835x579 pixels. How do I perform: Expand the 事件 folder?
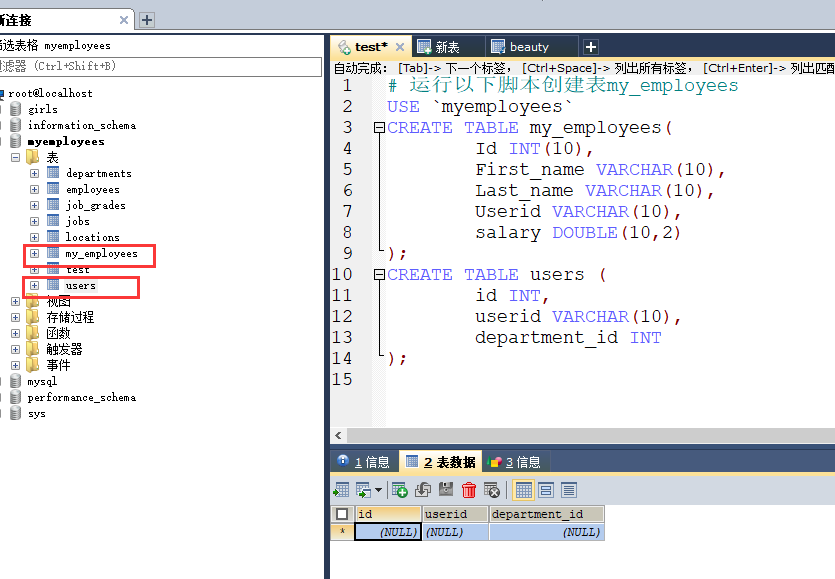pyautogui.click(x=15, y=365)
